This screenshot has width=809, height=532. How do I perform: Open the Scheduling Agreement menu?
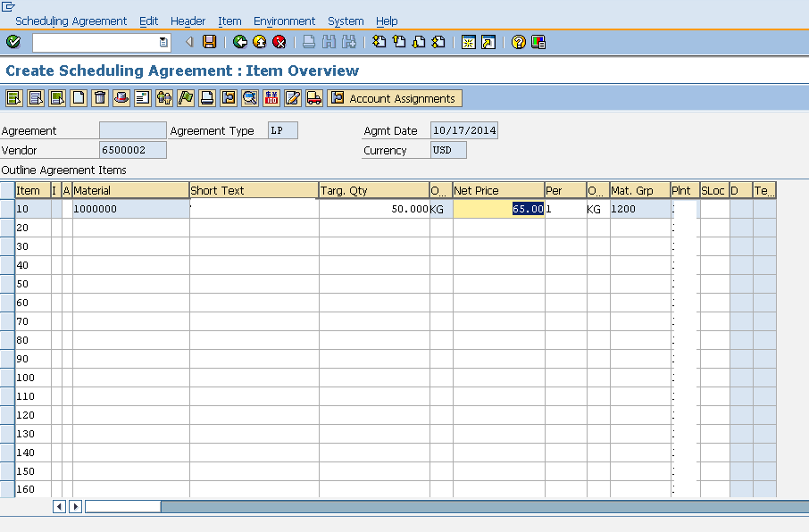[71, 21]
